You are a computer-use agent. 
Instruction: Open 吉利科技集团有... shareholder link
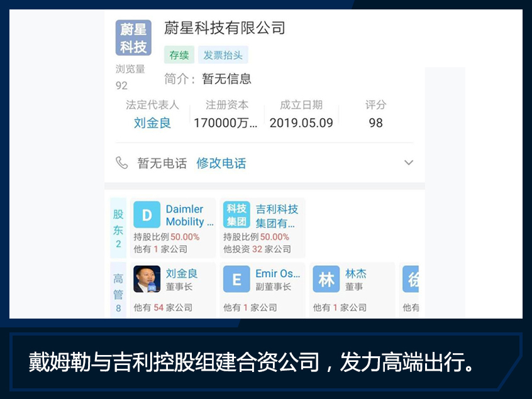[277, 216]
